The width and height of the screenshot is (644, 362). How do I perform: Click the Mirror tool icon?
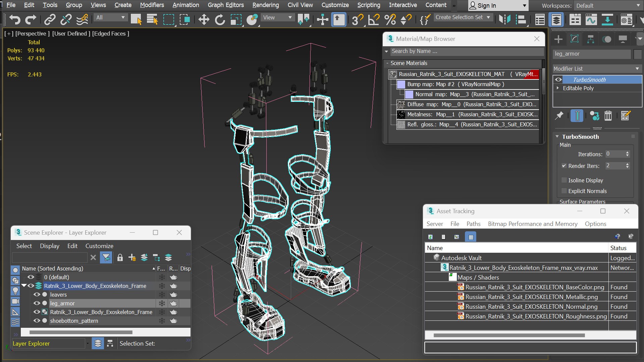[x=504, y=20]
